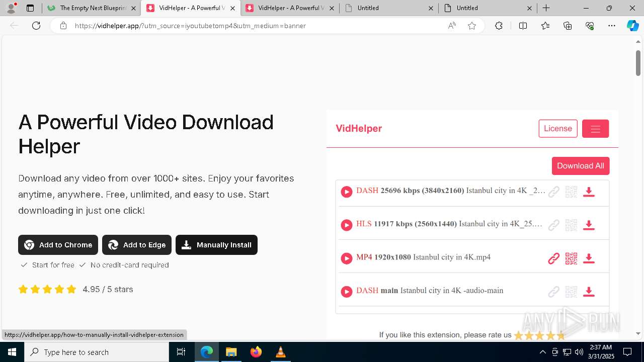The width and height of the screenshot is (644, 362).
Task: Click HLS 11917 kbps entry title
Action: pos(449,224)
